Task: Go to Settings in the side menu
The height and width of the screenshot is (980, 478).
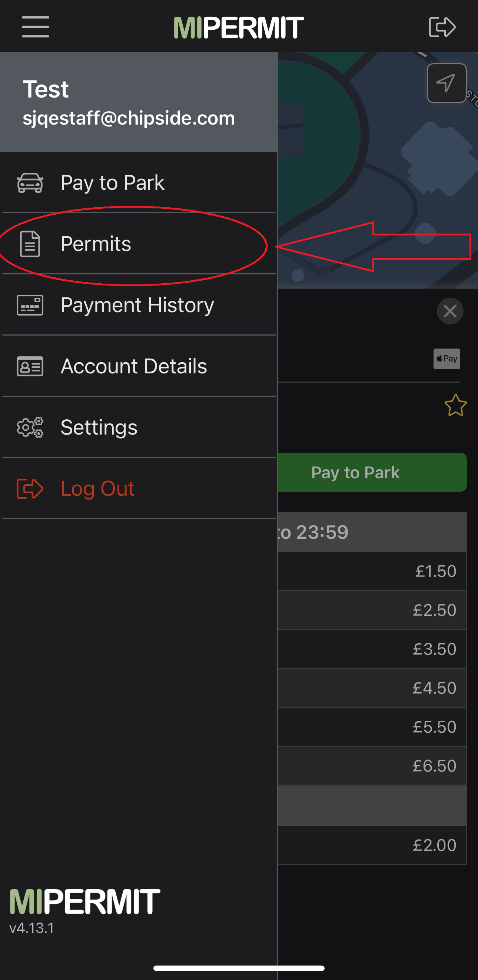Action: [x=99, y=427]
